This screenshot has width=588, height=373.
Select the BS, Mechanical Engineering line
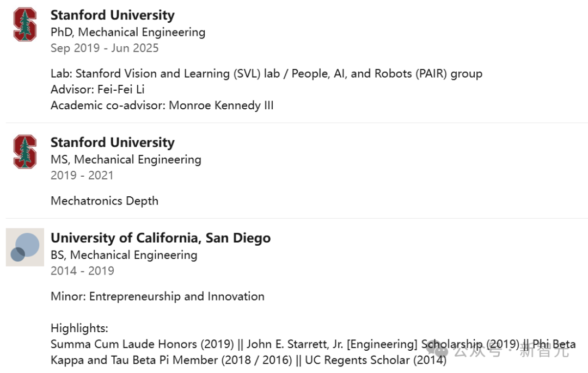pyautogui.click(x=124, y=256)
